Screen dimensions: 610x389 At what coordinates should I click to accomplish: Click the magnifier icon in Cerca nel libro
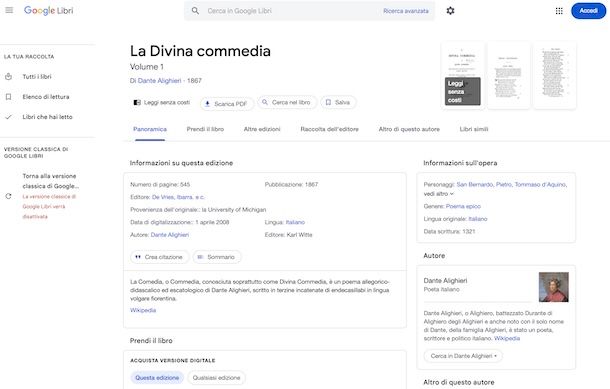click(x=265, y=102)
